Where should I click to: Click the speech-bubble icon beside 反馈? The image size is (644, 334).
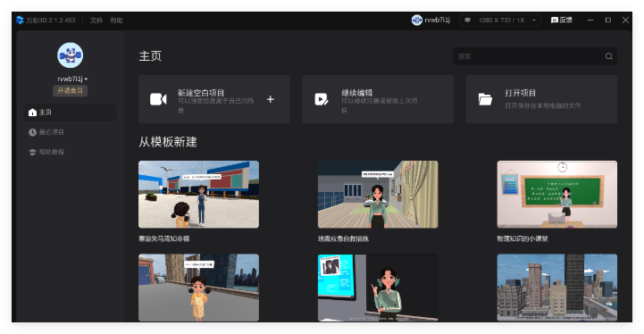tap(555, 21)
